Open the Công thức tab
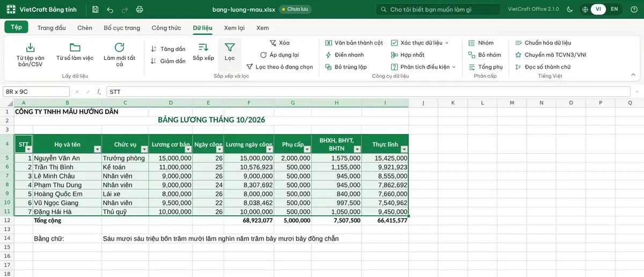 (x=166, y=28)
